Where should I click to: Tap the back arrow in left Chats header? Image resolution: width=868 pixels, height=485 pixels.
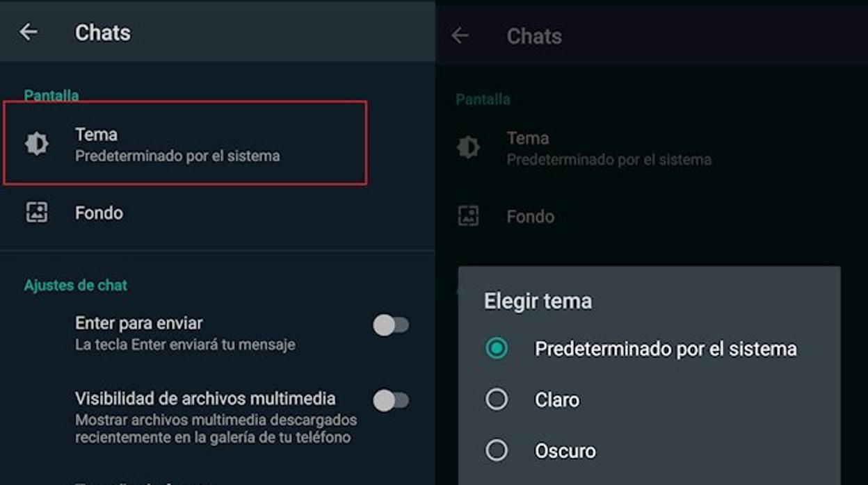(29, 32)
